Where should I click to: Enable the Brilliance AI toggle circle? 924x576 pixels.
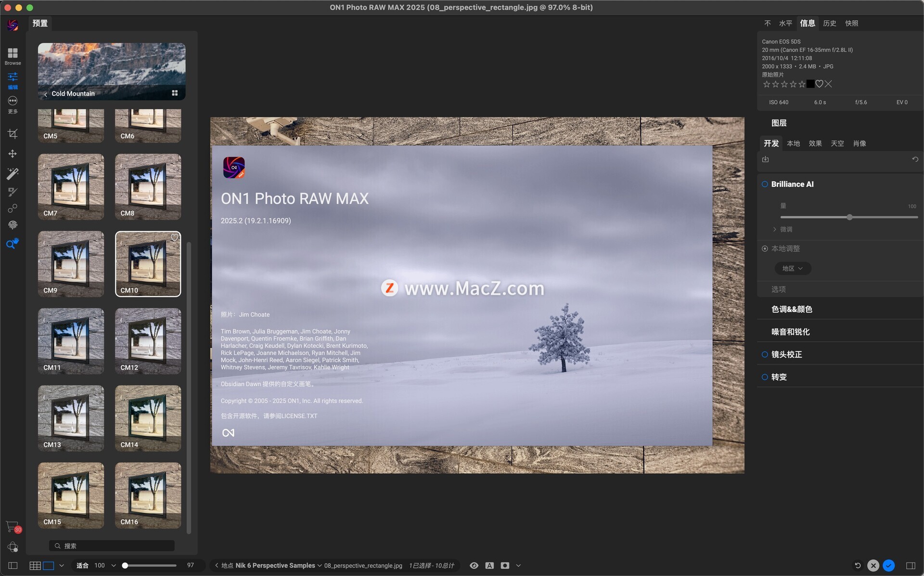tap(765, 184)
